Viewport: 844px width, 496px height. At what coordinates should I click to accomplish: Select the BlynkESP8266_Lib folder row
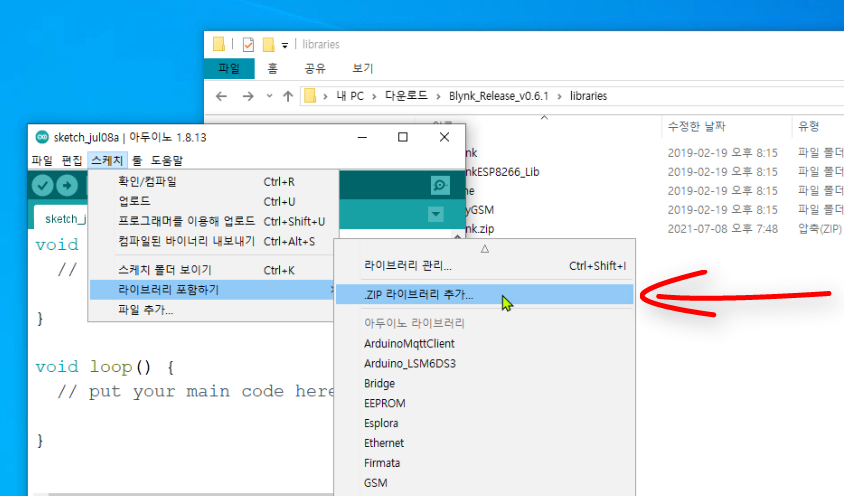click(x=654, y=172)
